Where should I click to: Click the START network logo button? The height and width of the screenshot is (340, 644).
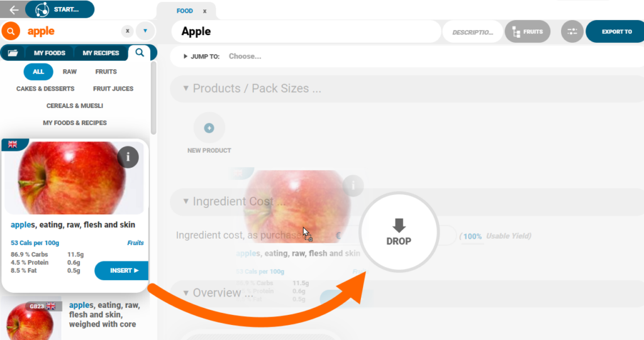(60, 9)
